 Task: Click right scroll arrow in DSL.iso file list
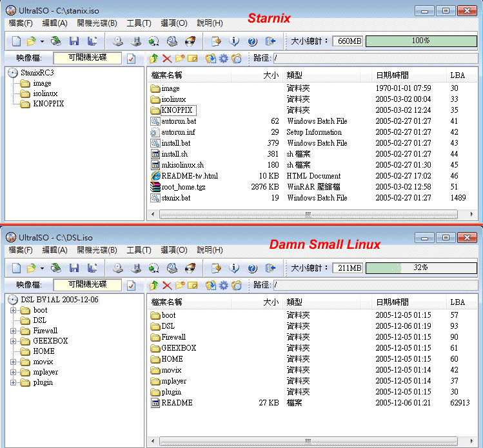click(471, 441)
